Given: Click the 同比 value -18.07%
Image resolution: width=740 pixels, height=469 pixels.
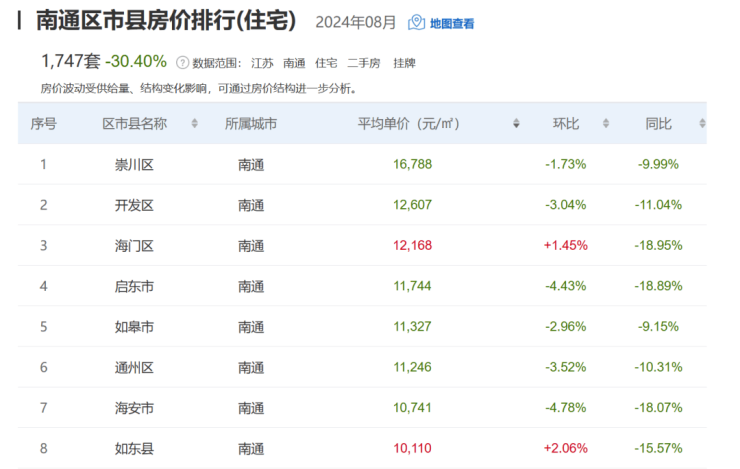Looking at the screenshot, I should coord(658,408).
